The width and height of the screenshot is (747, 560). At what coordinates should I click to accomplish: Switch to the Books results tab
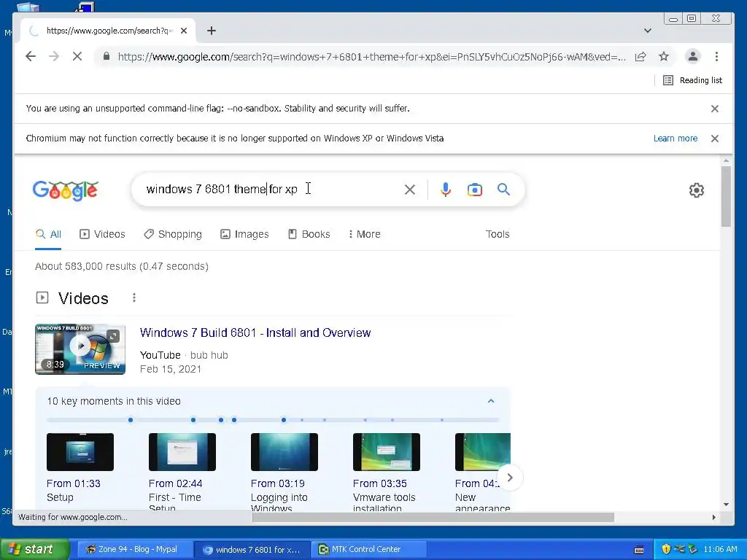pos(309,234)
